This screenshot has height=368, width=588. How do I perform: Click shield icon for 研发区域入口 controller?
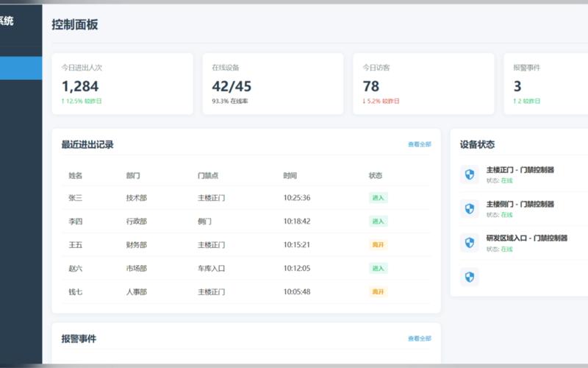click(470, 243)
